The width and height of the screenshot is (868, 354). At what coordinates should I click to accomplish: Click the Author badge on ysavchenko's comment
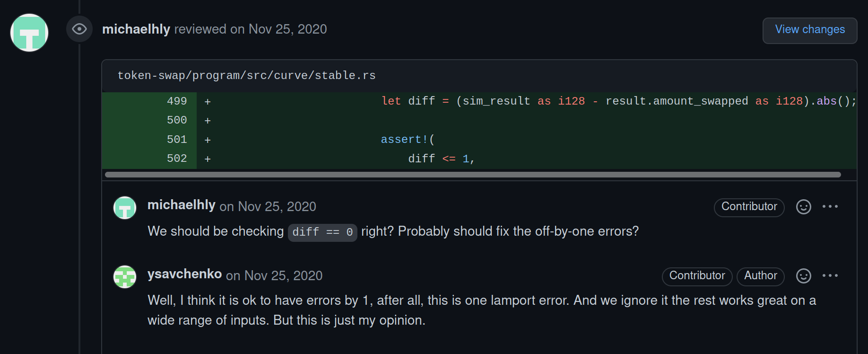[x=760, y=276]
